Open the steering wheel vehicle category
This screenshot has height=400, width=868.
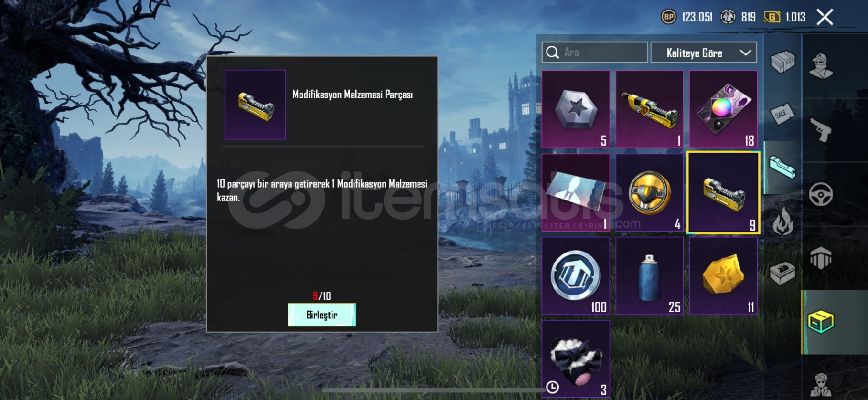click(x=821, y=194)
